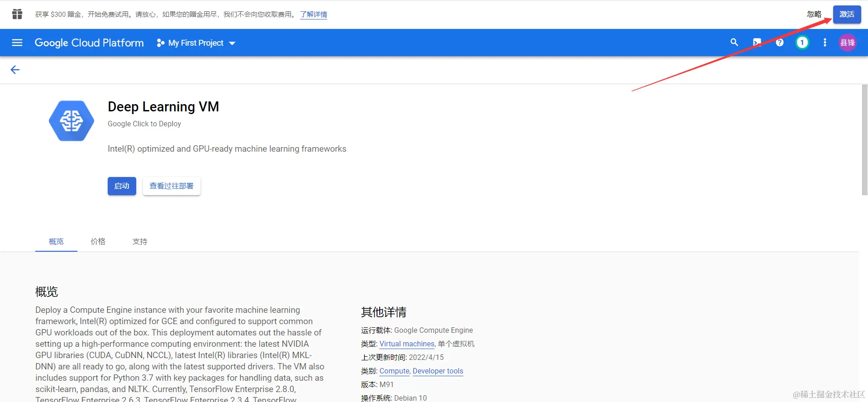Open the 了解详情 learn more link
Screen dimensions: 868x402
click(314, 14)
